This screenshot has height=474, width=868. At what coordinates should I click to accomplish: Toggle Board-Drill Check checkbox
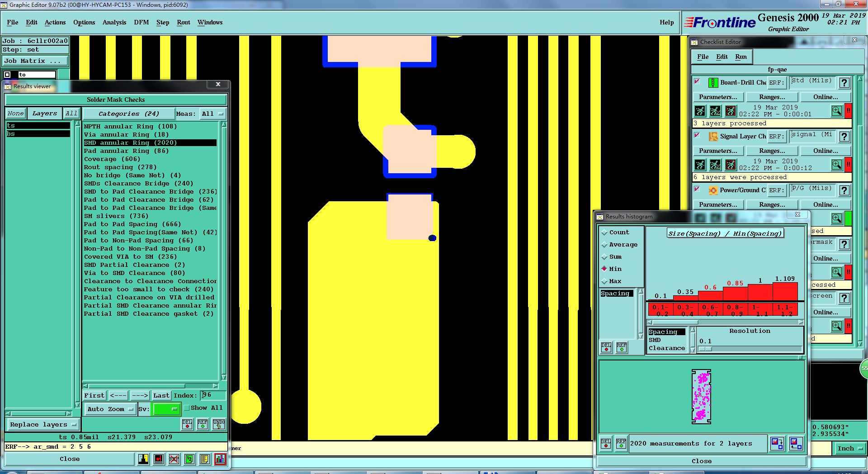point(697,81)
